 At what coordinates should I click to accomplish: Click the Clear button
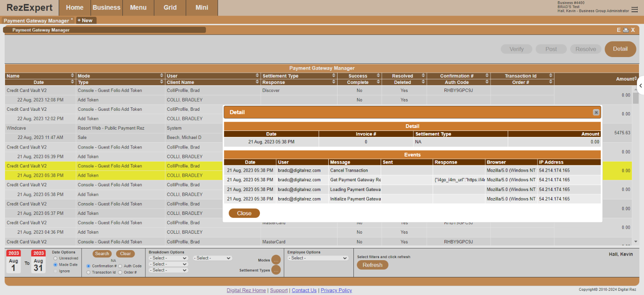[125, 253]
